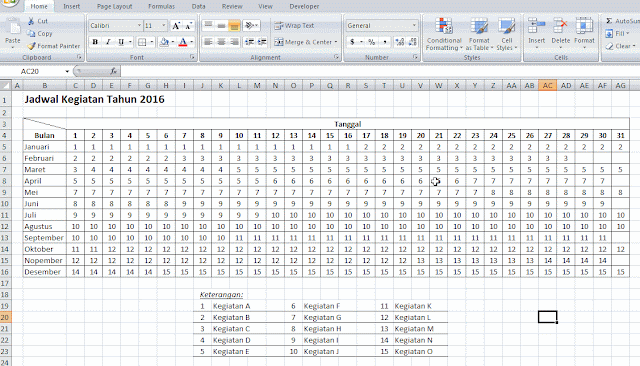
Task: Click the Fill down icon
Action: tap(609, 33)
